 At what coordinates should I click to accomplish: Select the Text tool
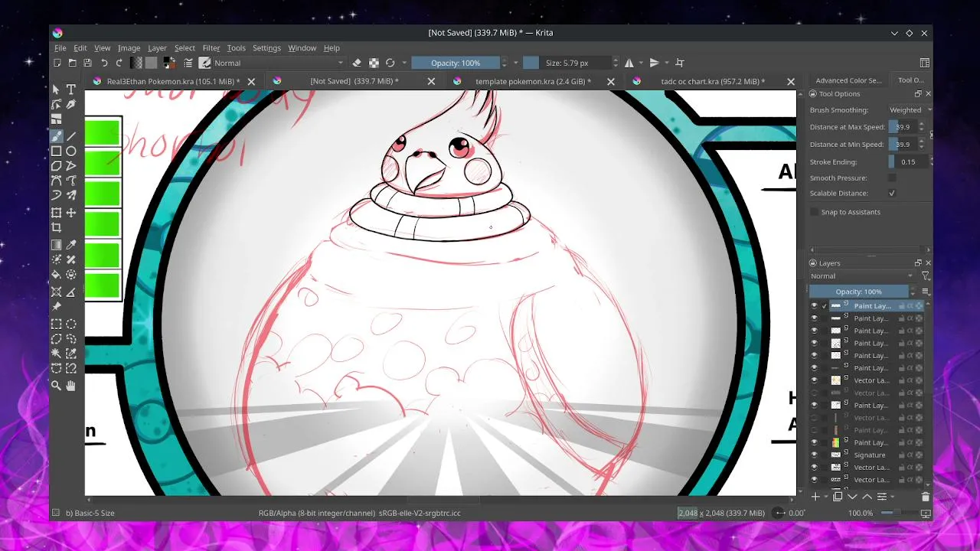71,90
